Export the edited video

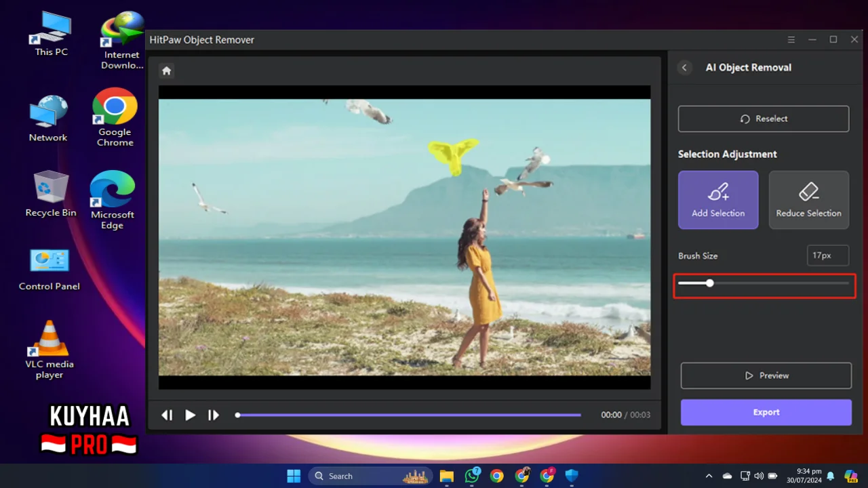coord(766,412)
